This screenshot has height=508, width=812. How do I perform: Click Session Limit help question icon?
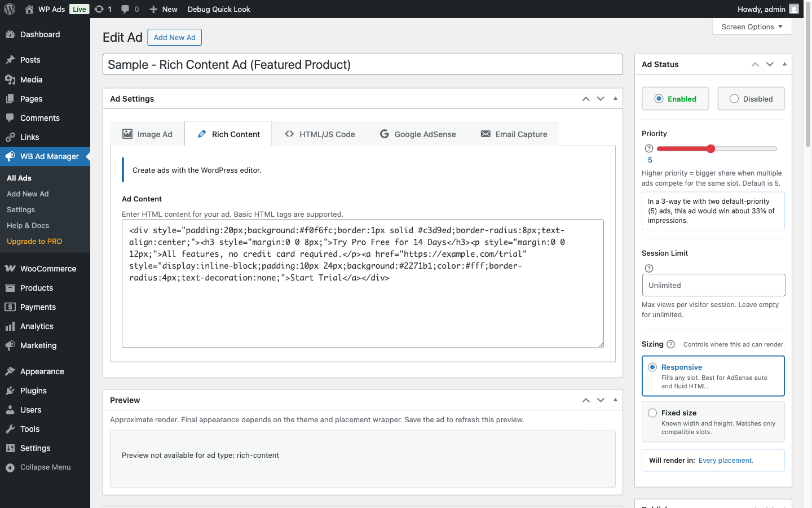tap(649, 269)
